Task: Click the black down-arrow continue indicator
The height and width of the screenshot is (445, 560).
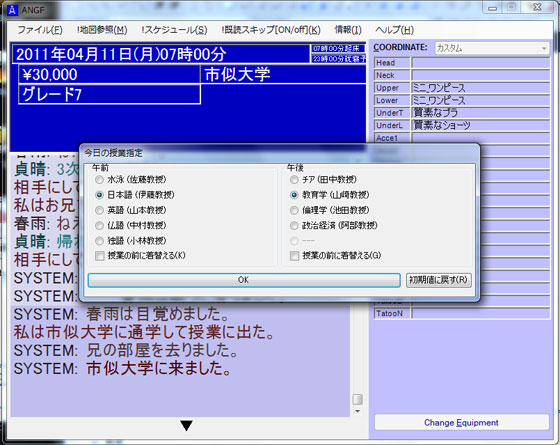Action: coord(186,425)
